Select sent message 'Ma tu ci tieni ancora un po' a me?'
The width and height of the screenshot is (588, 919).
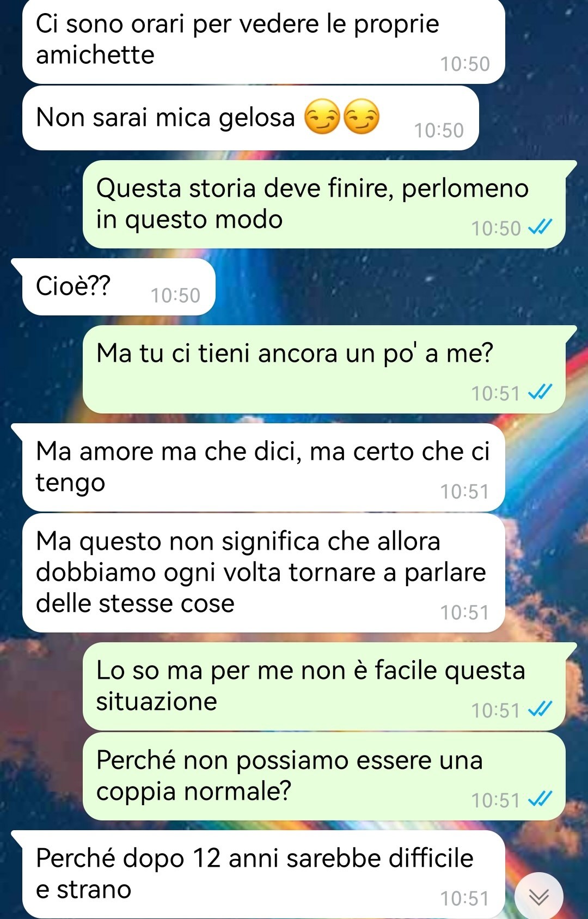point(324,369)
